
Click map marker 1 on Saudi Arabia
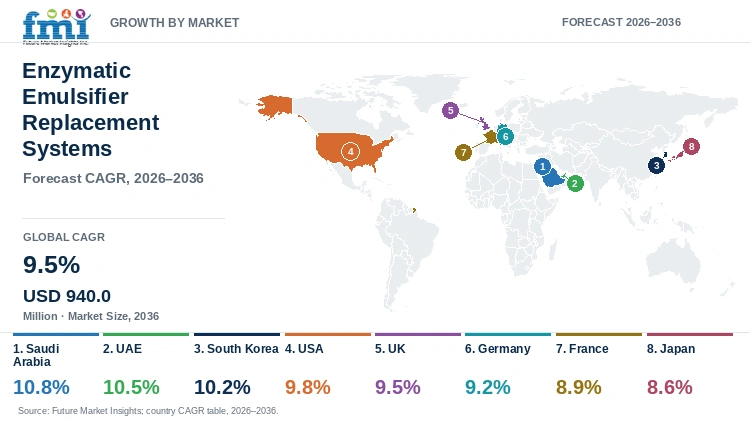pos(542,166)
